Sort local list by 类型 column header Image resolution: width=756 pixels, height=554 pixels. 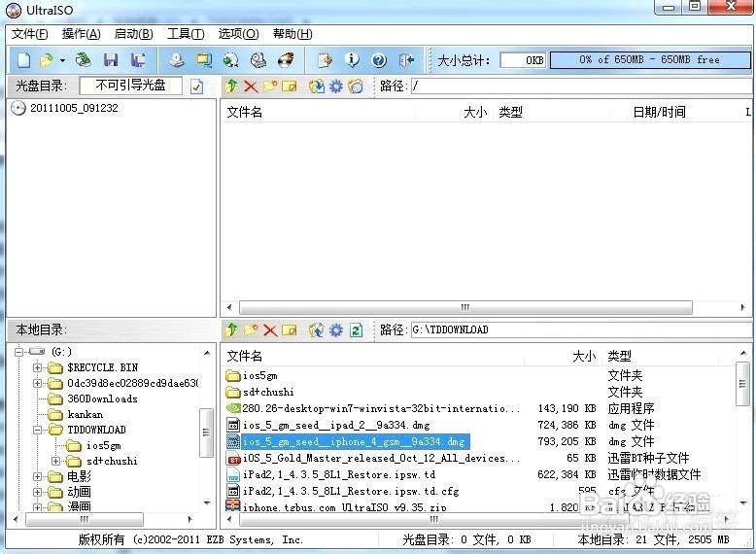(x=620, y=356)
